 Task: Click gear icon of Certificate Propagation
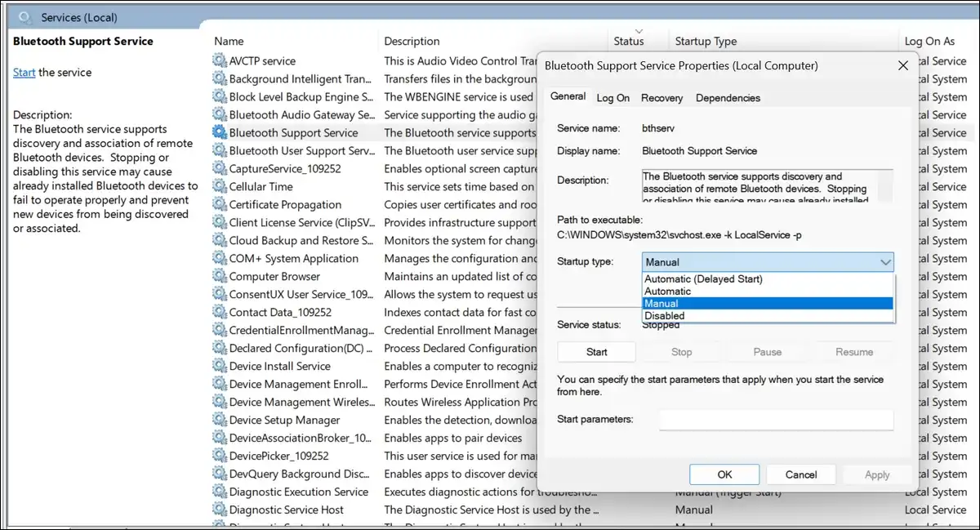(220, 204)
